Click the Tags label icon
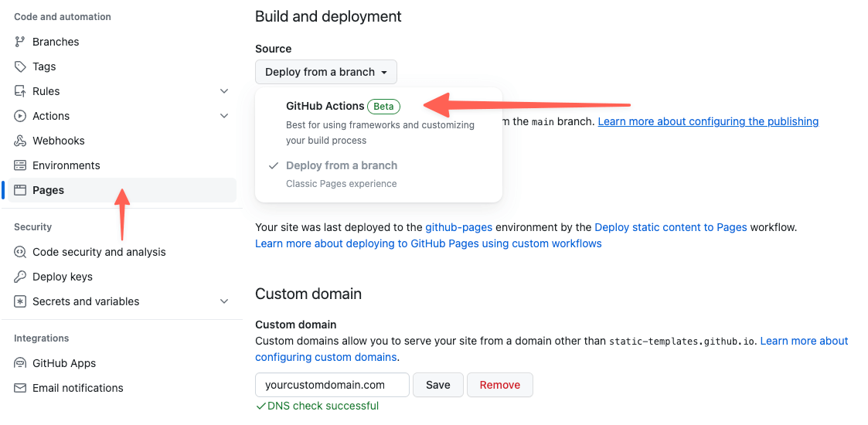This screenshot has width=868, height=425. (20, 66)
